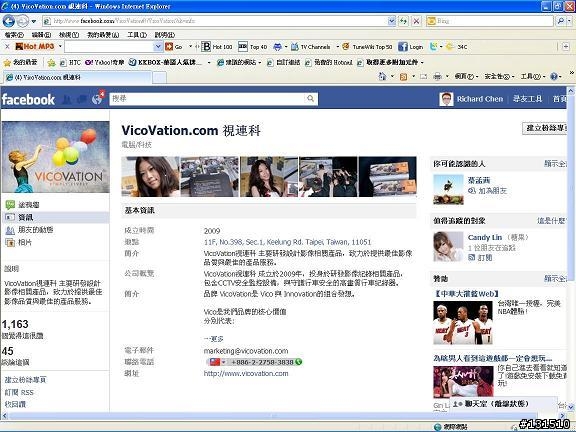This screenshot has width=576, height=432.
Task: Click the Bing search magnifier icon
Action: (560, 21)
